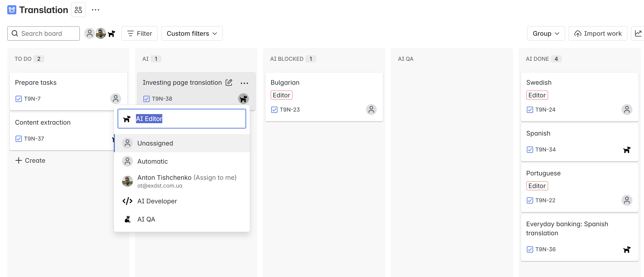Image resolution: width=644 pixels, height=277 pixels.
Task: Click the insights chart icon at top right
Action: coord(638,34)
